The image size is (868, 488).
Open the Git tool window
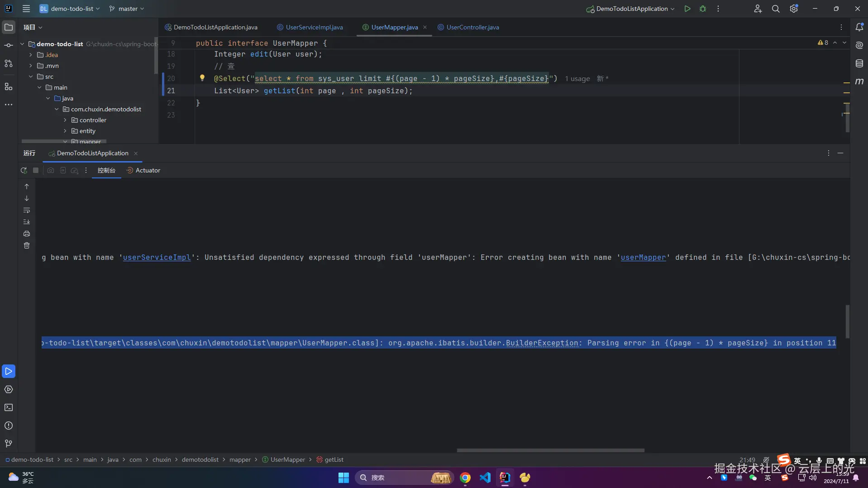tap(9, 444)
